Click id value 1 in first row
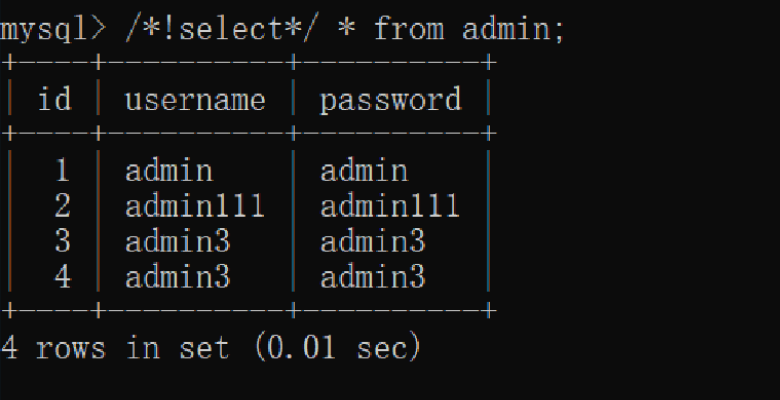The height and width of the screenshot is (400, 780). click(62, 171)
